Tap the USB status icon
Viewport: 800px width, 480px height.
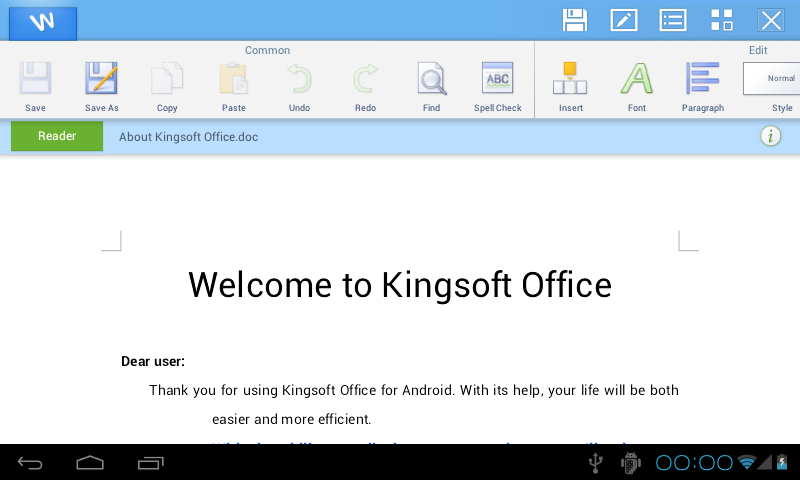595,463
